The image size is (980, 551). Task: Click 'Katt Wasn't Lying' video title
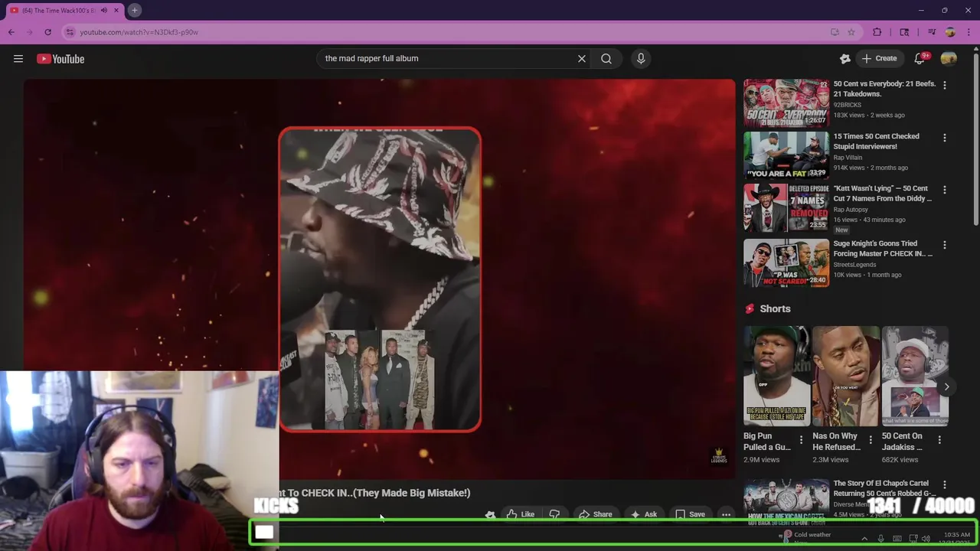point(883,194)
